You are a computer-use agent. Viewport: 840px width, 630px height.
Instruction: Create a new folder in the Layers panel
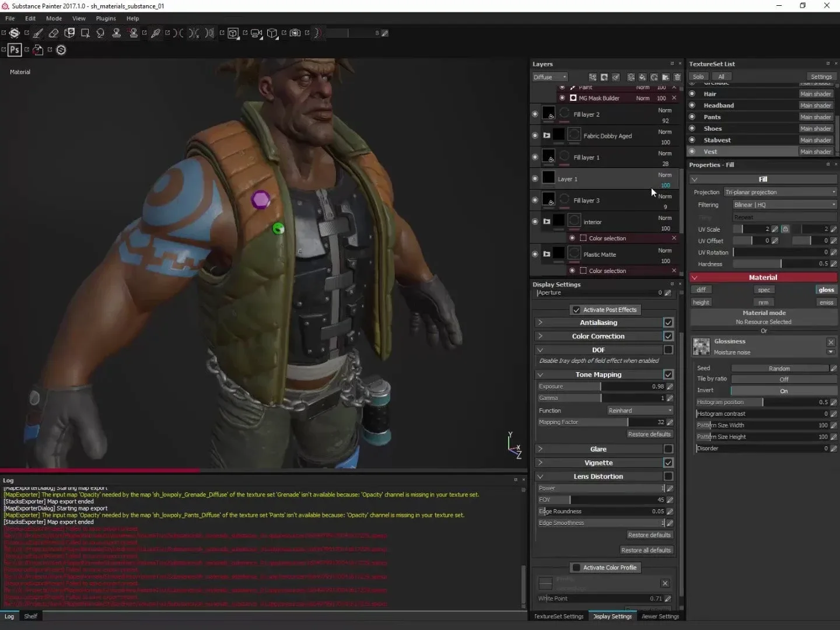[666, 76]
